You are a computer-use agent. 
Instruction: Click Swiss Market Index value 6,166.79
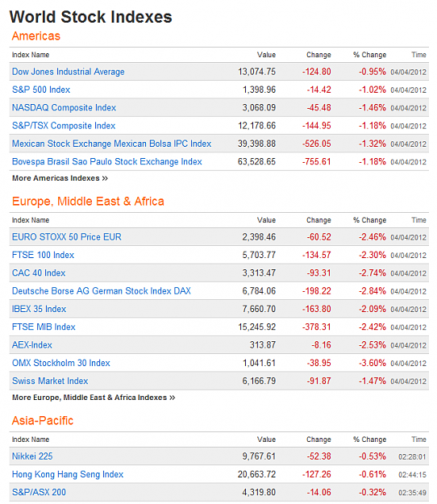(259, 381)
